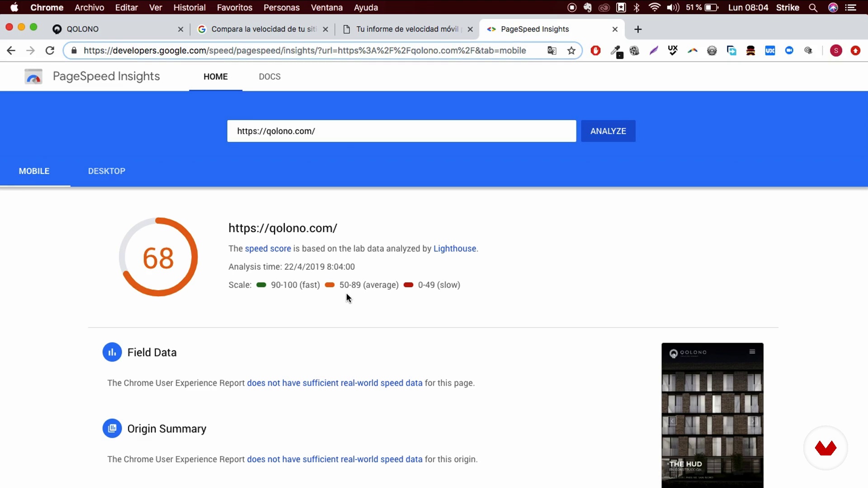868x488 pixels.
Task: Click the ANALYZE button
Action: (608, 131)
